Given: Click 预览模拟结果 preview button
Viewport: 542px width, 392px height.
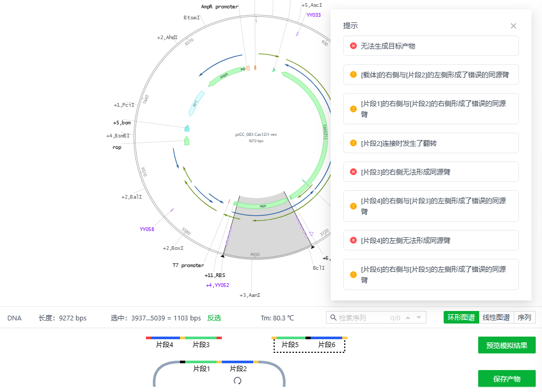Looking at the screenshot, I should (506, 345).
